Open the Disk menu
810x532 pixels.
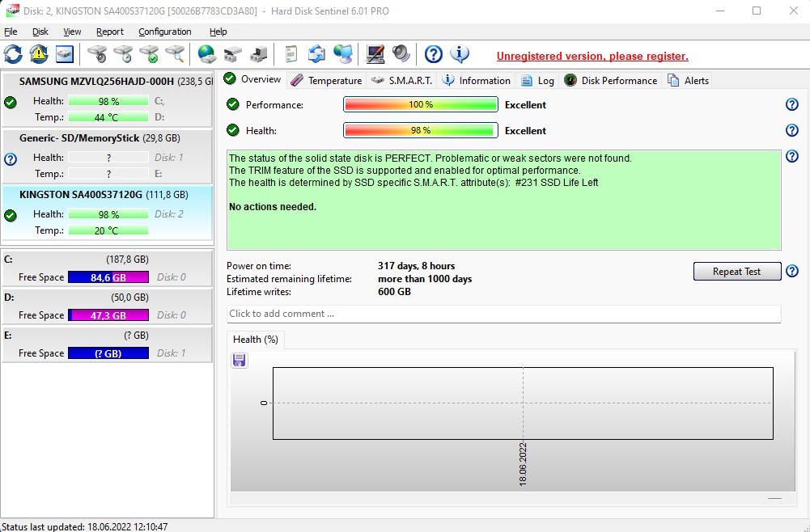pyautogui.click(x=40, y=32)
